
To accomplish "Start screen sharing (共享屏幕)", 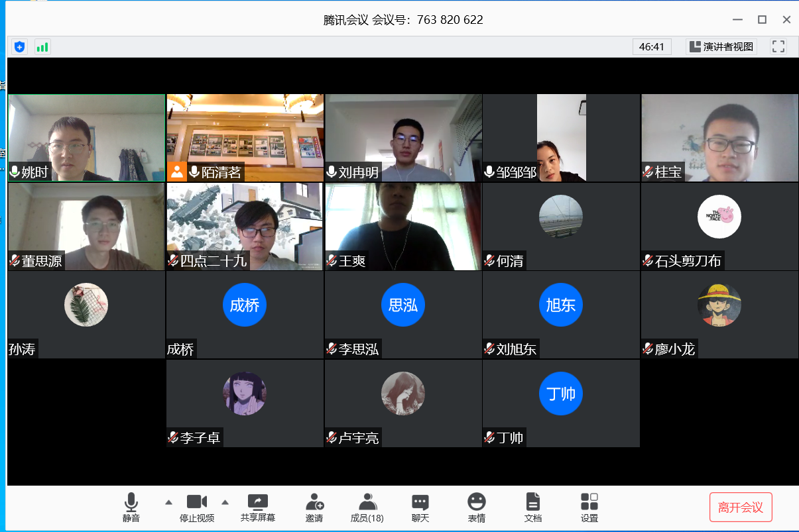I will point(258,507).
